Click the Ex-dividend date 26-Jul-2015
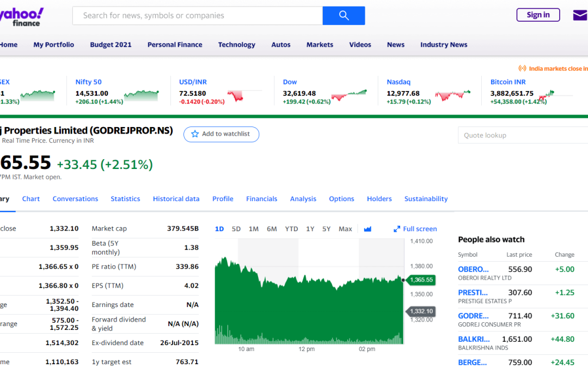Viewport: 588px width, 368px height. [179, 343]
